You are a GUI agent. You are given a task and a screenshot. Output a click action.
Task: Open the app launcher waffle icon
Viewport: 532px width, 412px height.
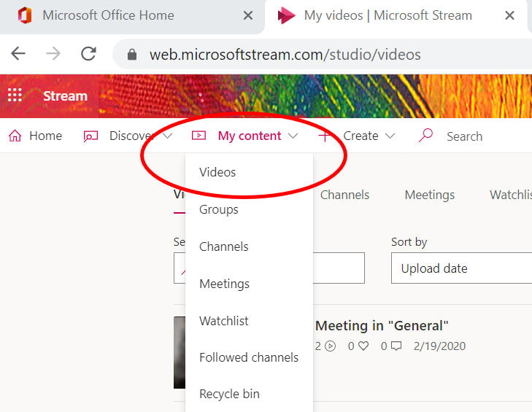[15, 96]
